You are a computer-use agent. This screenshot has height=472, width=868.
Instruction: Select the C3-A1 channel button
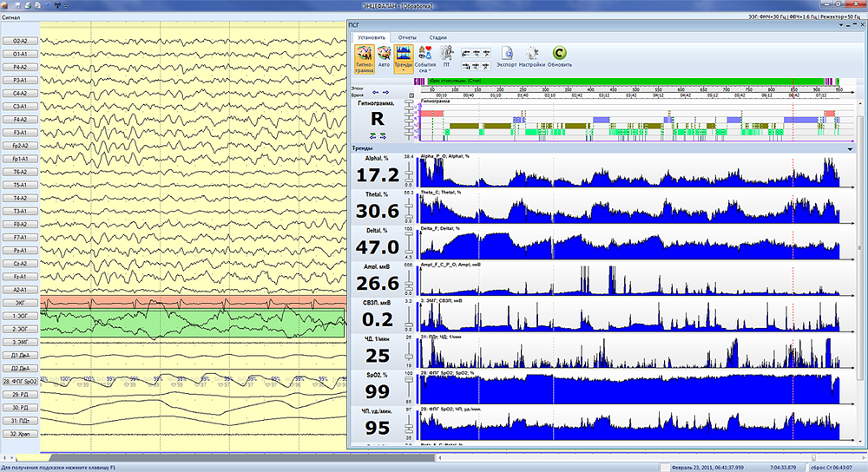coord(20,106)
